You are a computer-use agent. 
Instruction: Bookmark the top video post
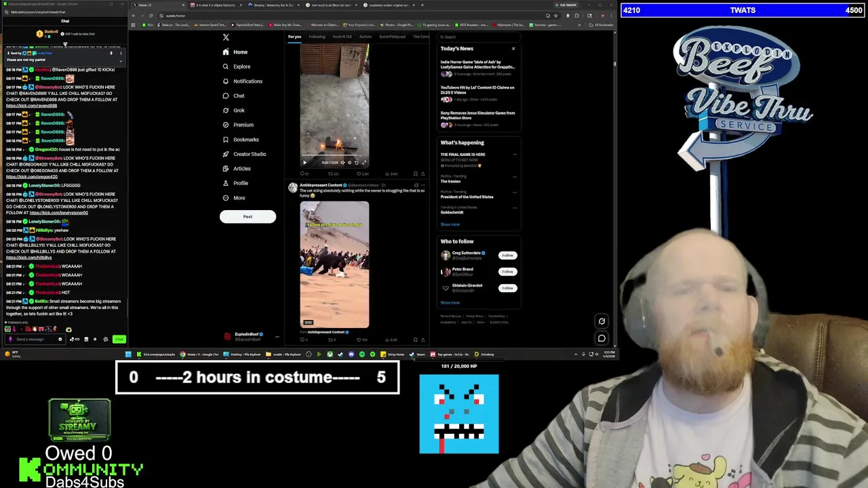[x=415, y=174]
